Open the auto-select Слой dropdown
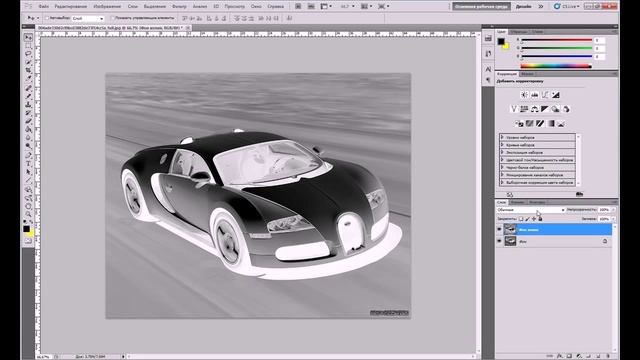Screen dimensions: 640x360 tap(88, 18)
